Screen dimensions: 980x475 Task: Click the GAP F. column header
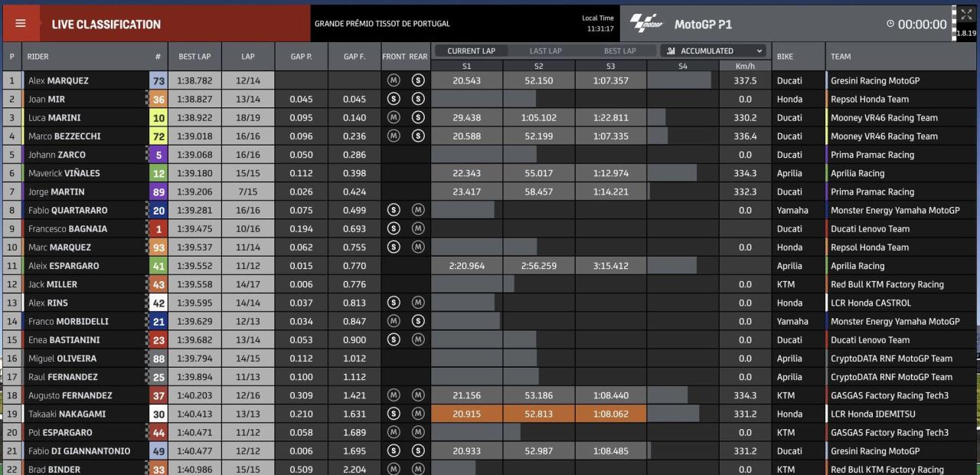click(x=354, y=57)
